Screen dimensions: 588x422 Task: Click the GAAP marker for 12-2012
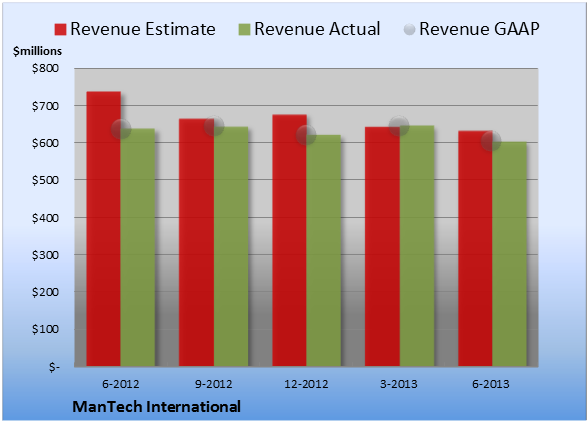click(306, 135)
